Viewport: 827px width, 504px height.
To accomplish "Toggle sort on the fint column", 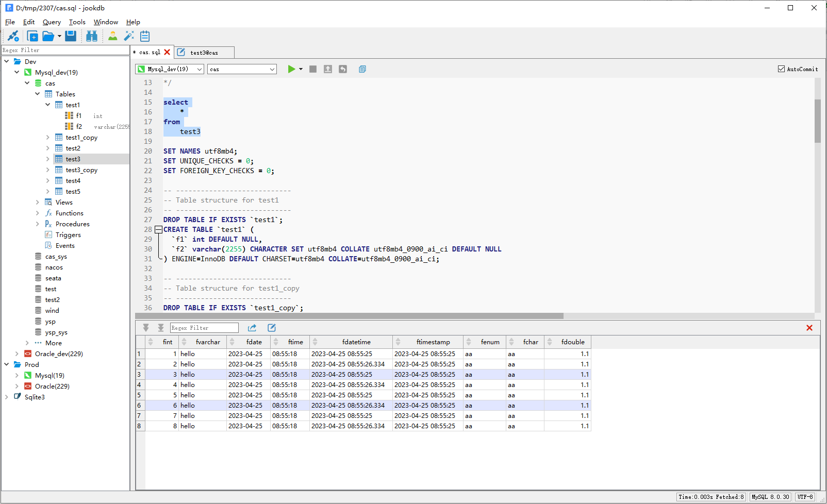I will 151,342.
